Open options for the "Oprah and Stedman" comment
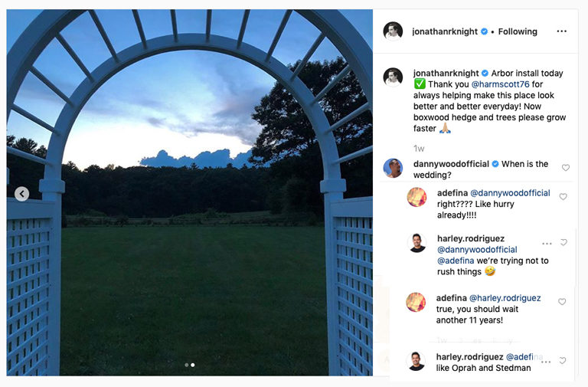 pyautogui.click(x=546, y=362)
